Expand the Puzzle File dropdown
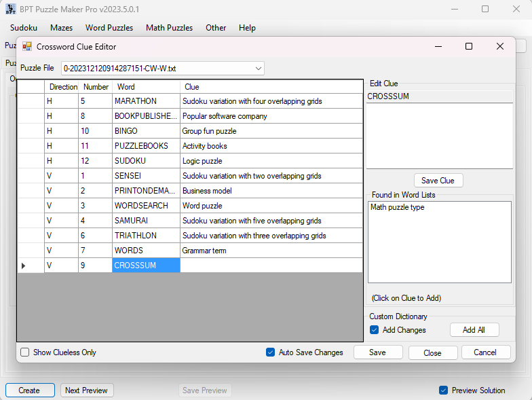Screen dimensions: 532x400 (258, 69)
